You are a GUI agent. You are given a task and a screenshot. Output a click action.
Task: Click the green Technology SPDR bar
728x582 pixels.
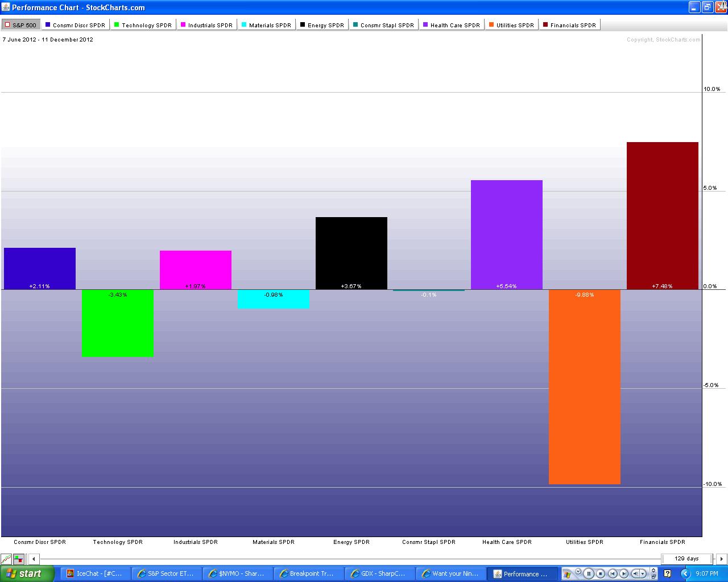pyautogui.click(x=118, y=323)
